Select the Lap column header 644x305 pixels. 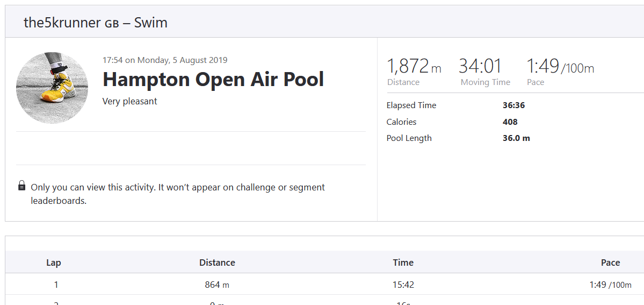pos(54,263)
